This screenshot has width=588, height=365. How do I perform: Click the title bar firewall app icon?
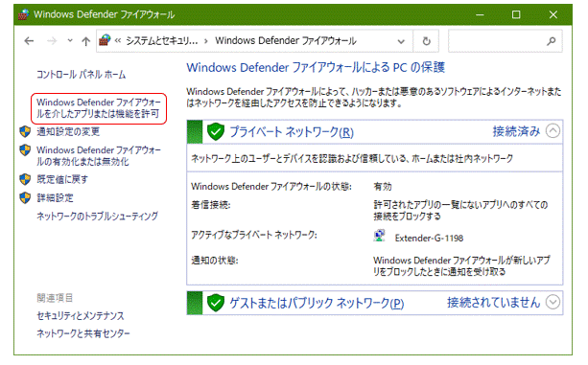click(24, 14)
